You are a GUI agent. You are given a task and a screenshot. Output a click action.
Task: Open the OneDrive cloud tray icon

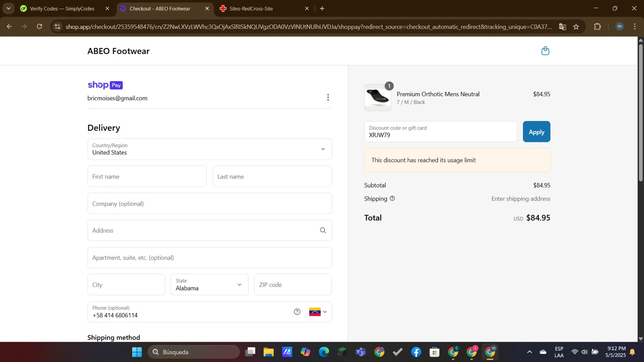tap(543, 352)
